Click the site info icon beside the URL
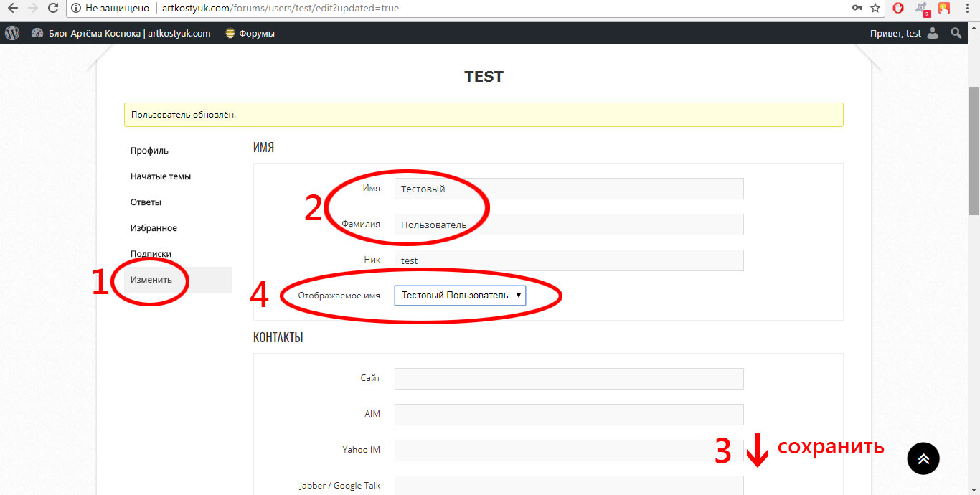This screenshot has width=980, height=495. click(x=76, y=9)
